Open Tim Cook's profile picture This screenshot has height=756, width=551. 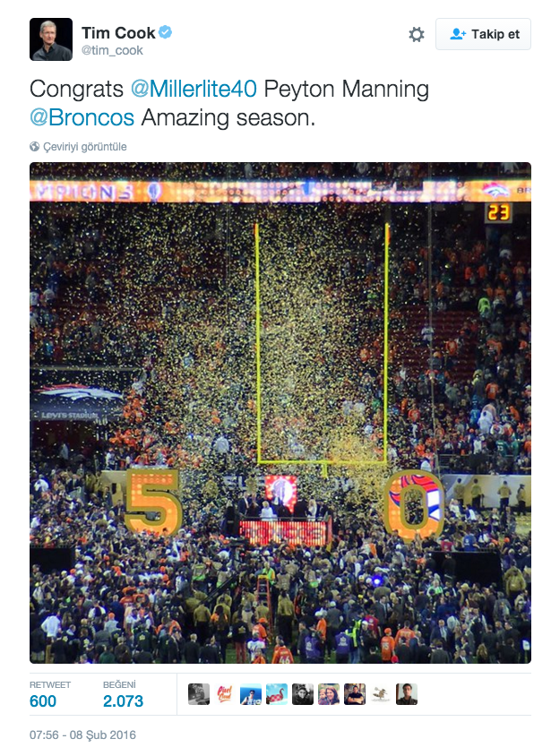[51, 39]
